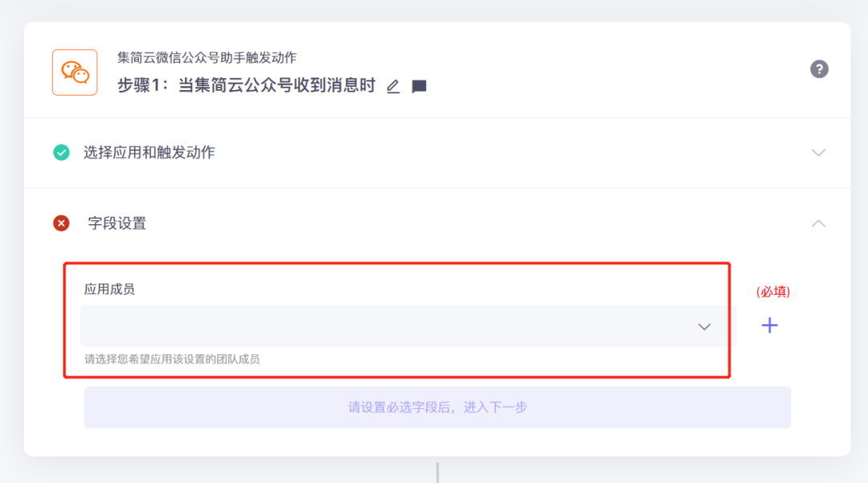Click the green checkmark status icon
The height and width of the screenshot is (483, 868).
[x=61, y=152]
